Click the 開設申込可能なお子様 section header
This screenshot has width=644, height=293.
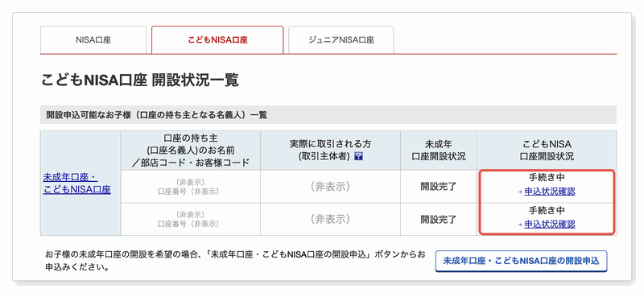pyautogui.click(x=328, y=115)
